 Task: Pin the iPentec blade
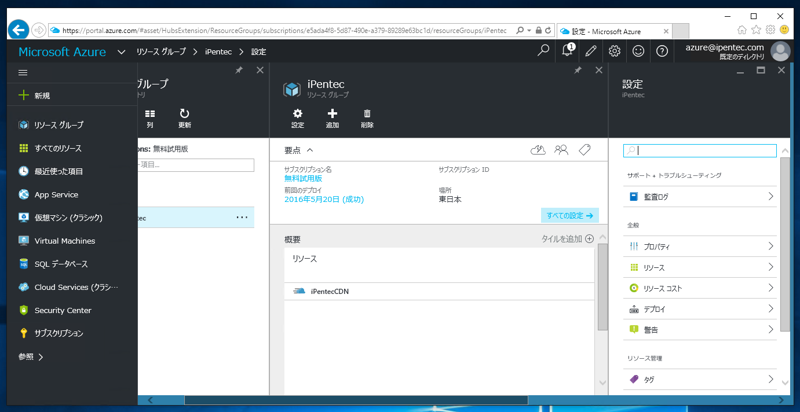click(578, 71)
